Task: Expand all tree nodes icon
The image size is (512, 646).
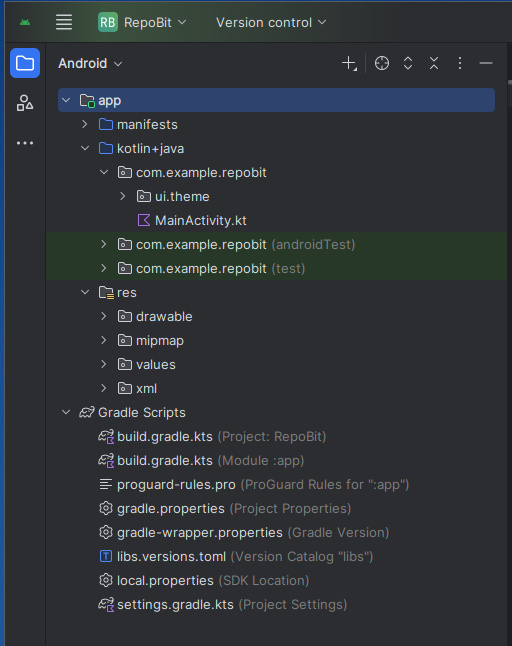Action: click(408, 63)
